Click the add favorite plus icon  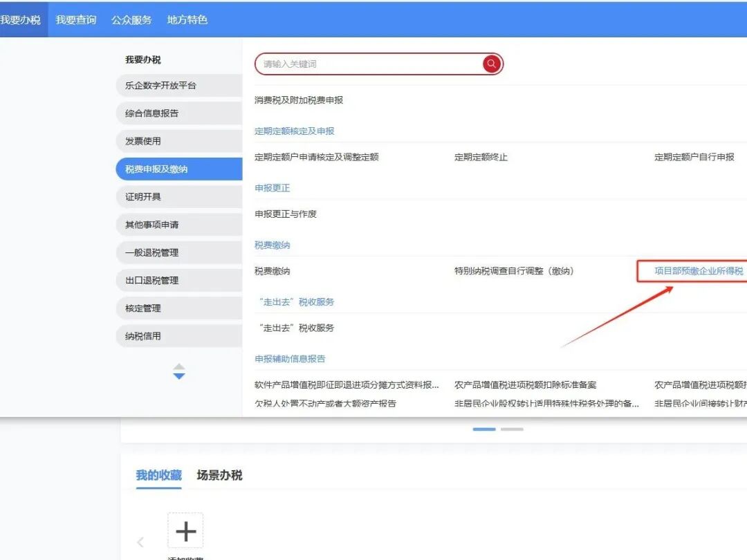click(185, 531)
